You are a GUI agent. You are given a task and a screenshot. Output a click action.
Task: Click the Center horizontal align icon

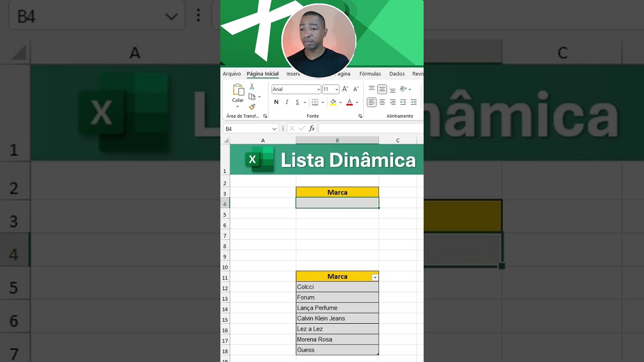pos(382,102)
